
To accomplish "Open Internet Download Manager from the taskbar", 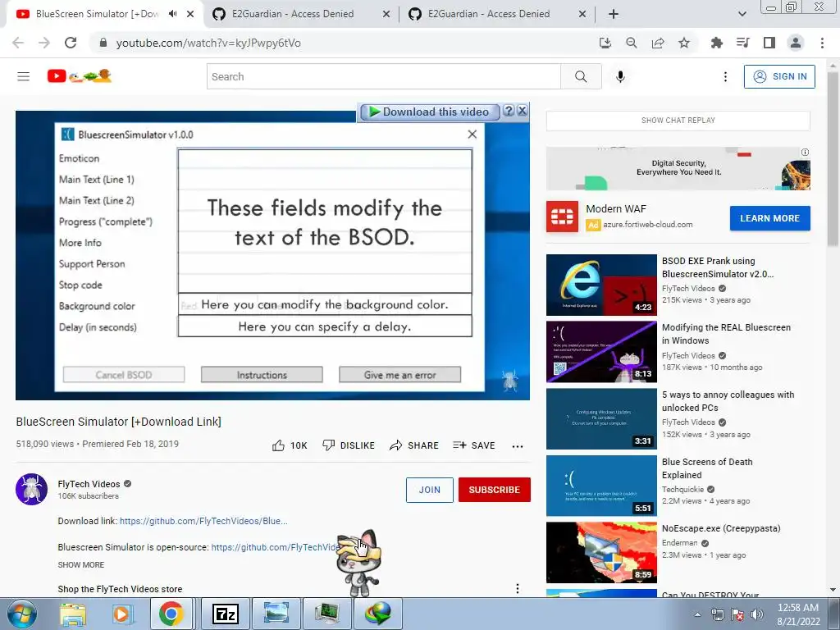I will [x=378, y=614].
